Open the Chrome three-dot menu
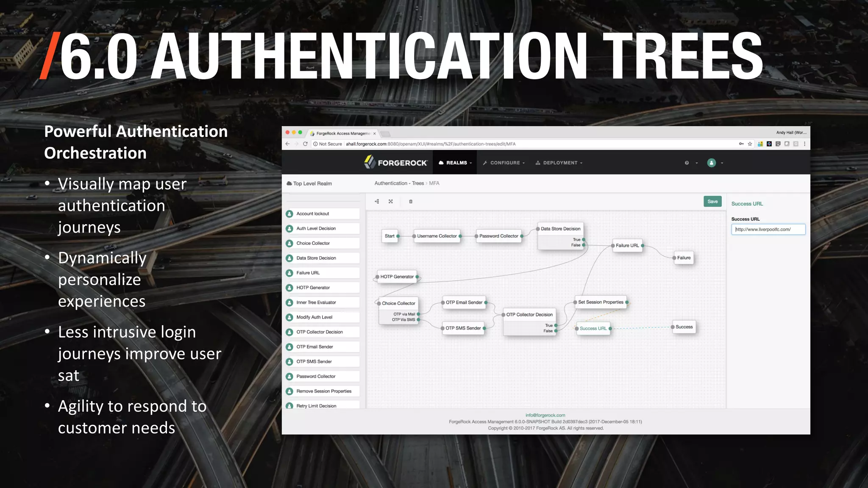Image resolution: width=868 pixels, height=488 pixels. coord(804,144)
